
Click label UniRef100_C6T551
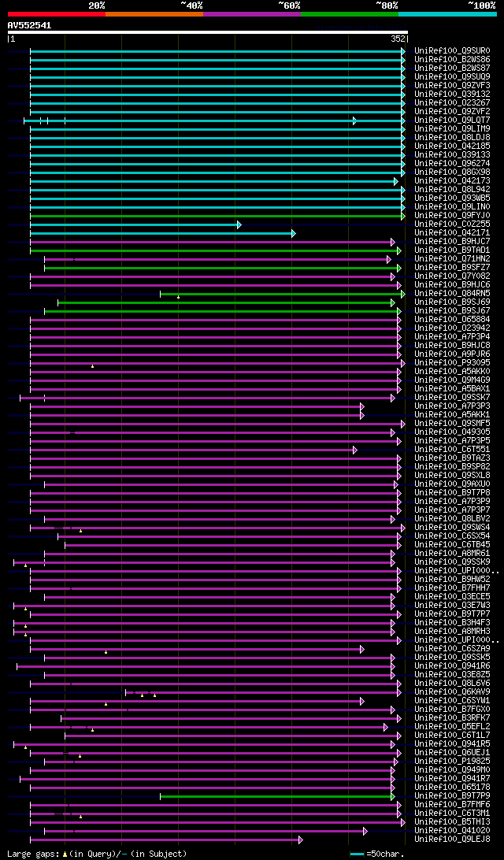453,449
